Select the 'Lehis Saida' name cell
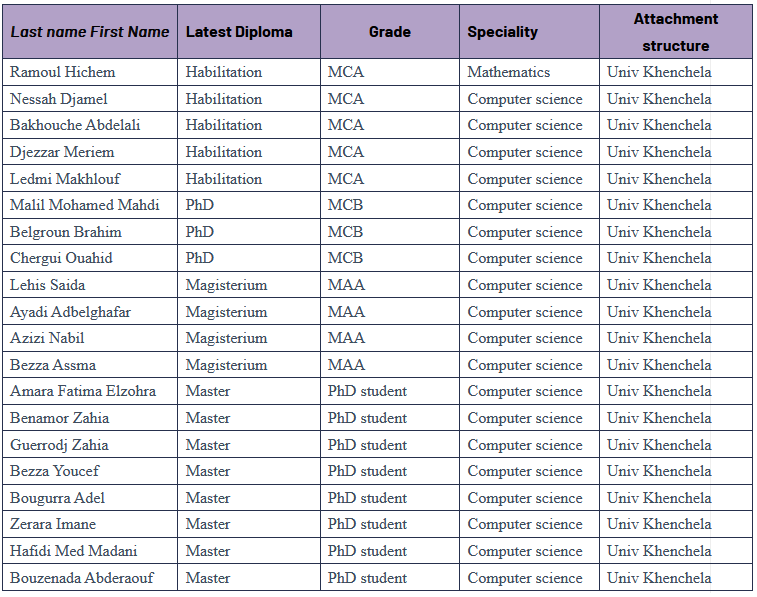757x597 pixels. click(x=47, y=285)
